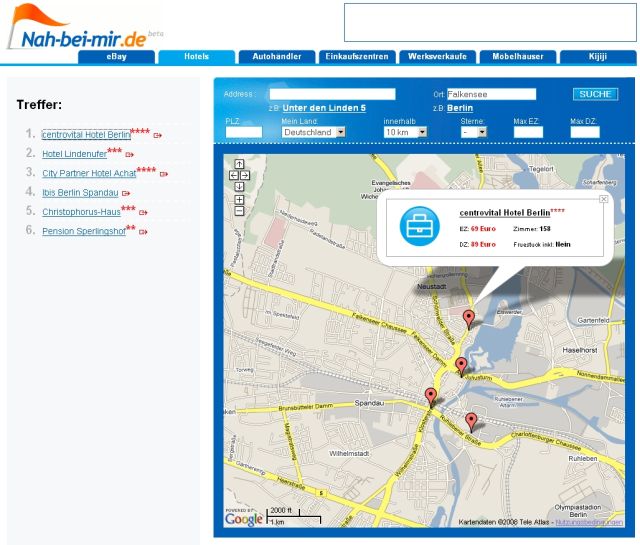Switch to the eBay tab

click(x=116, y=57)
